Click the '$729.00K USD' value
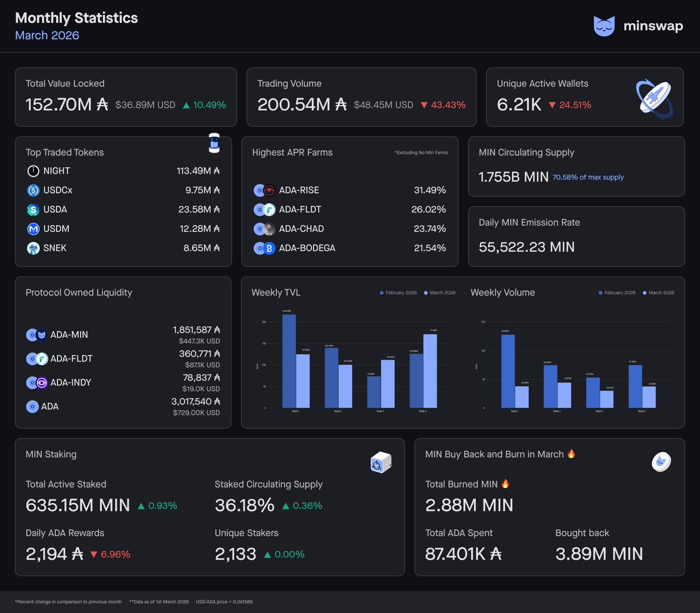Image resolution: width=700 pixels, height=613 pixels. 197,413
